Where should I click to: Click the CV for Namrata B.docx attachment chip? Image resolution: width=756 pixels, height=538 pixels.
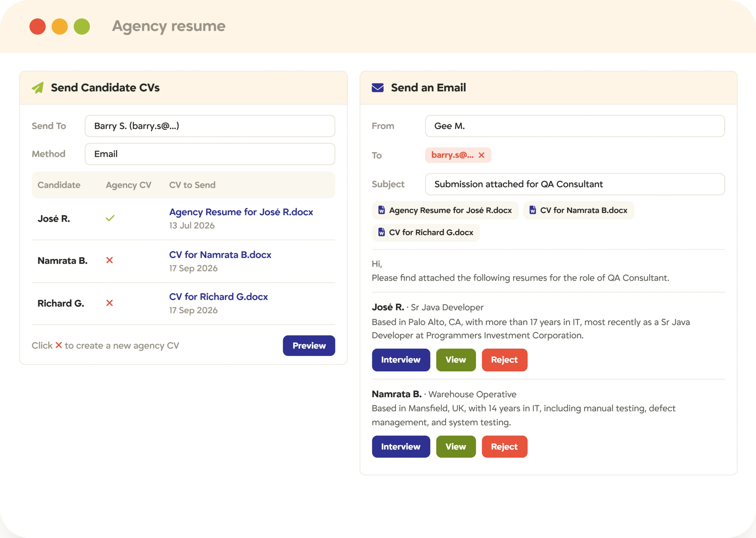tap(578, 210)
